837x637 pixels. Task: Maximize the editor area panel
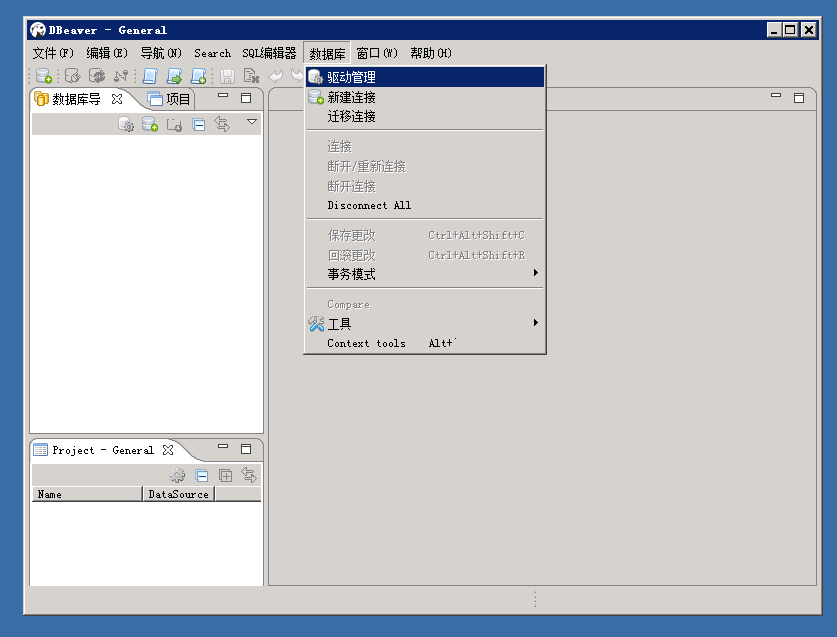pos(799,98)
